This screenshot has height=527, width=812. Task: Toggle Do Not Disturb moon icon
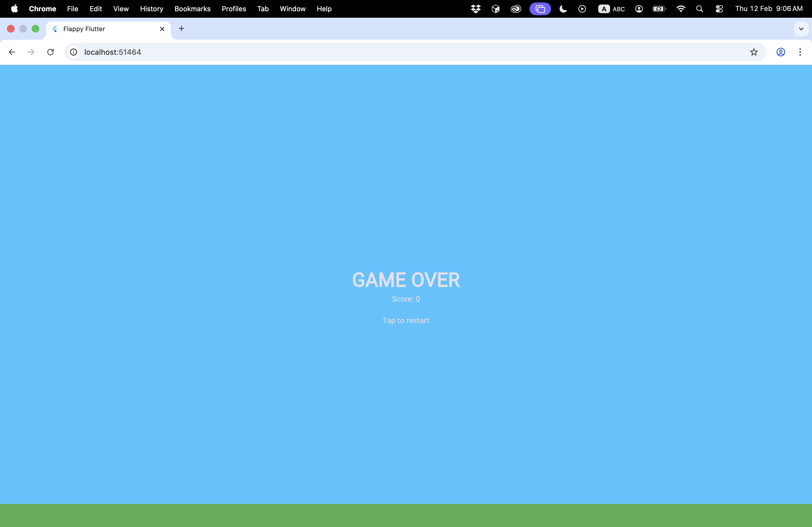point(563,9)
